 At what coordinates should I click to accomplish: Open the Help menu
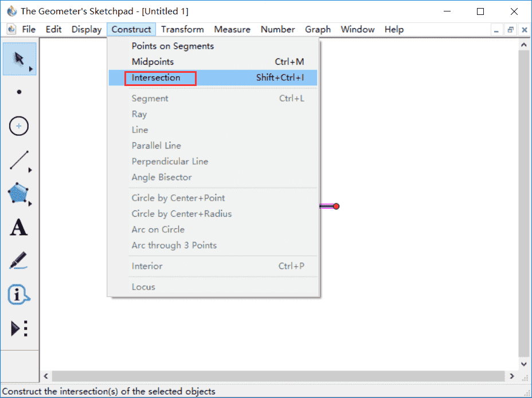[x=394, y=29]
